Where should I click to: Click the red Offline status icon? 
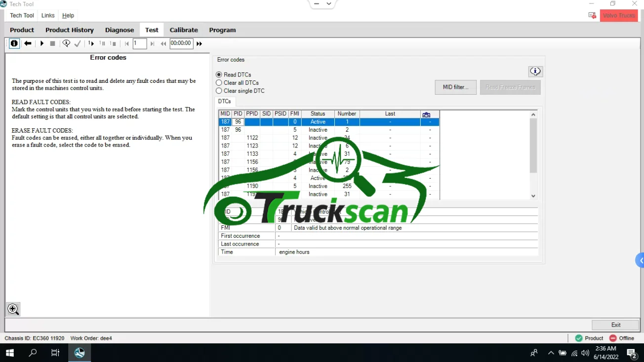tap(613, 338)
